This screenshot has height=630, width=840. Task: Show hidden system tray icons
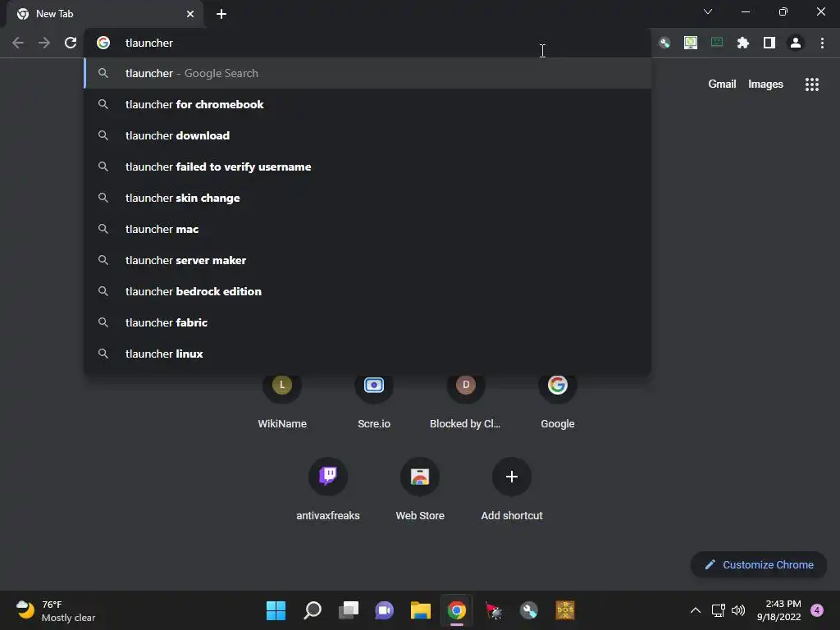[695, 610]
